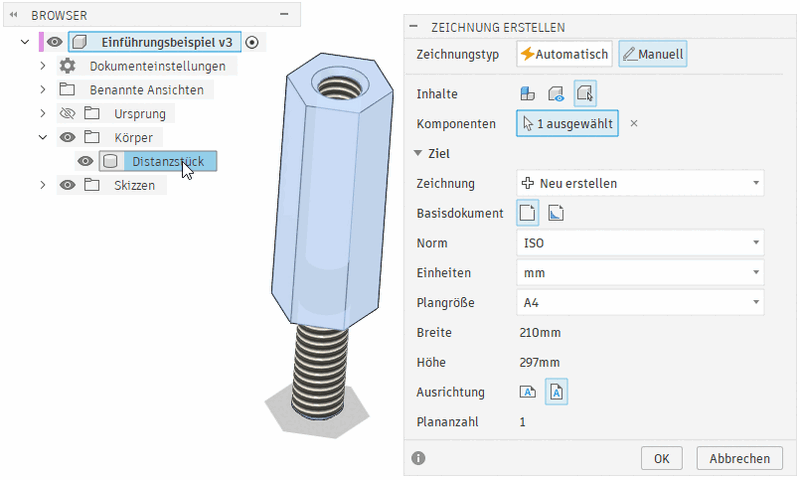The image size is (800, 480).
Task: Select blank document Basisdokument icon
Action: coord(528,213)
